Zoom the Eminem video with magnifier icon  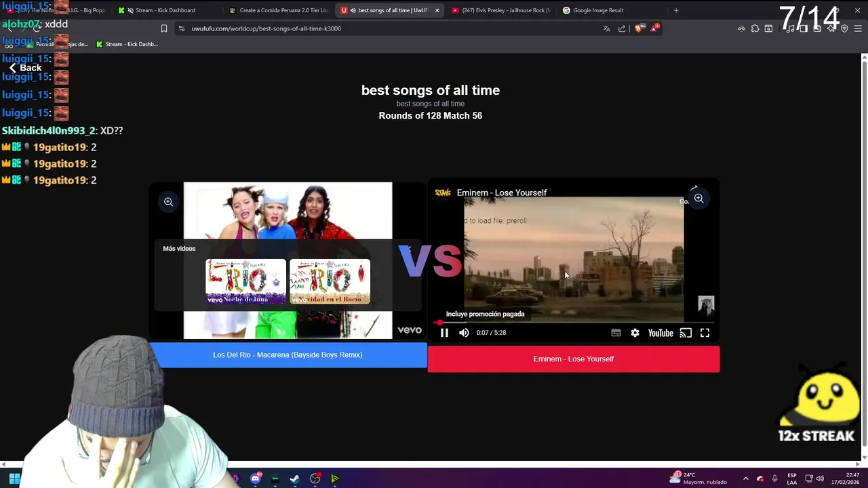[x=698, y=199]
